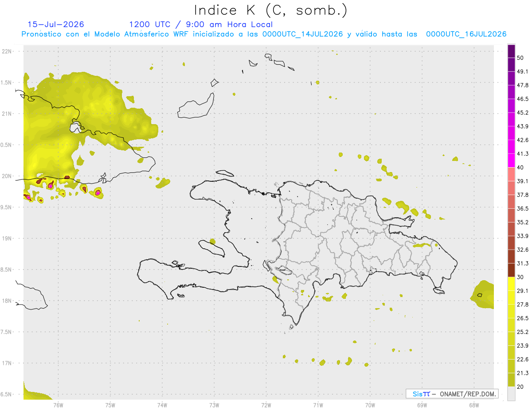The image size is (532, 411).
Task: Click the color bar label "22.6"
Action: click(x=523, y=360)
